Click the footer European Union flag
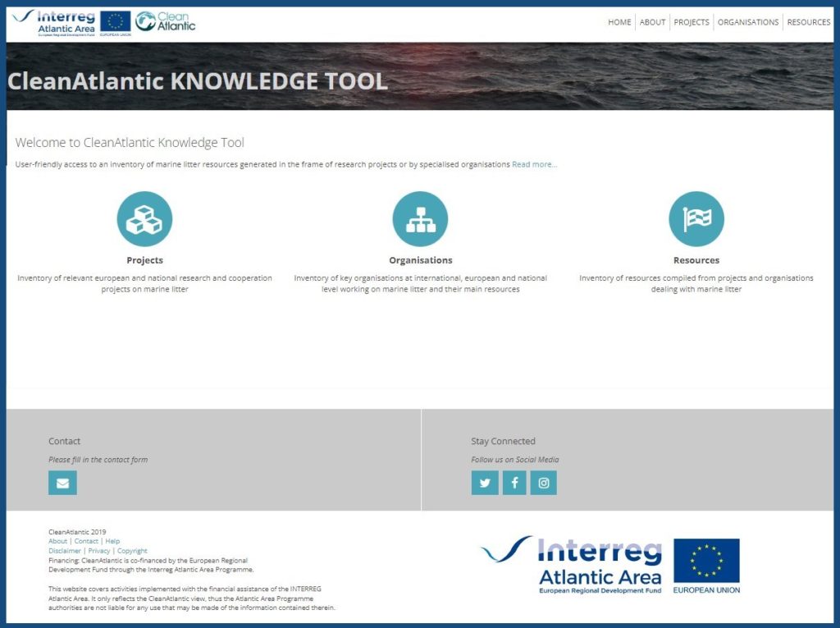 (706, 561)
